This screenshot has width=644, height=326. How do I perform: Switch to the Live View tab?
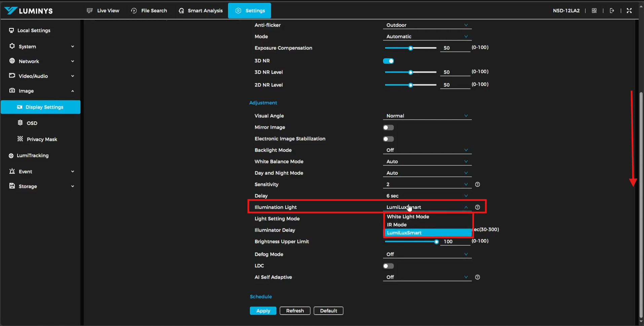coord(103,11)
